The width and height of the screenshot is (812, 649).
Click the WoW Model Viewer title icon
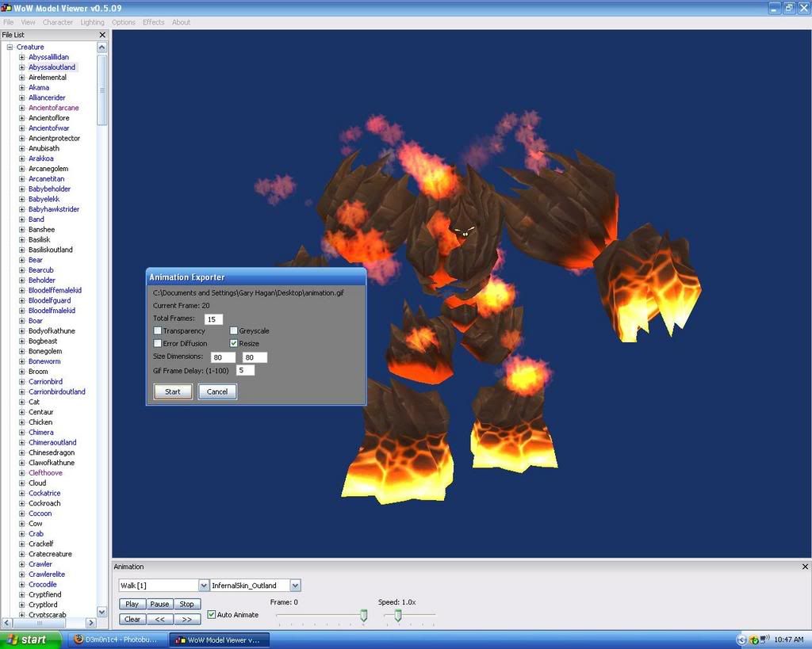point(6,8)
